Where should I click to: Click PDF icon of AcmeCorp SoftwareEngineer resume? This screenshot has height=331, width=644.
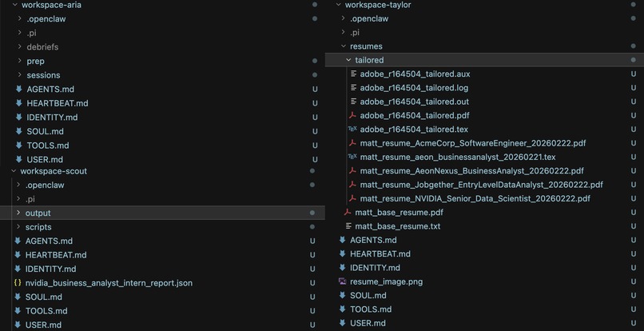[352, 143]
